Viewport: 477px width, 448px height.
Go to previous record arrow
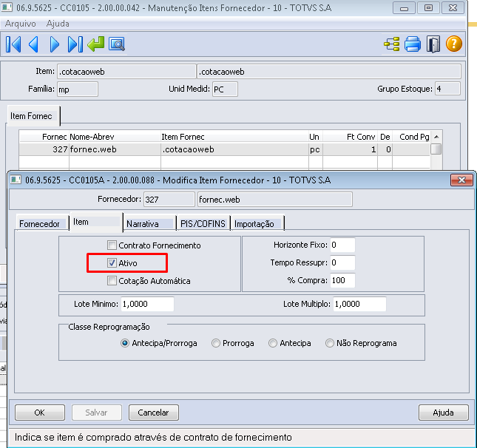click(33, 44)
